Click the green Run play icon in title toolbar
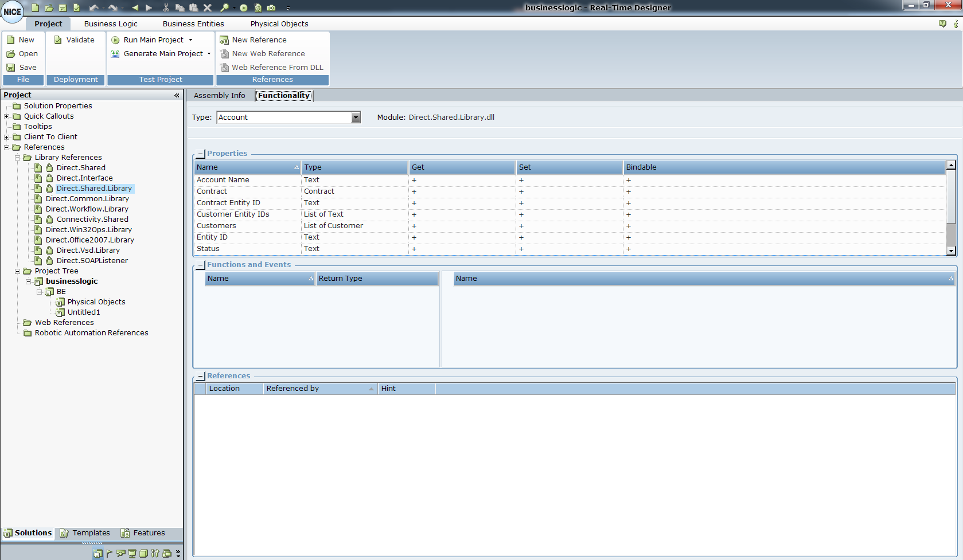Screen dimensions: 963x560 [x=244, y=7]
